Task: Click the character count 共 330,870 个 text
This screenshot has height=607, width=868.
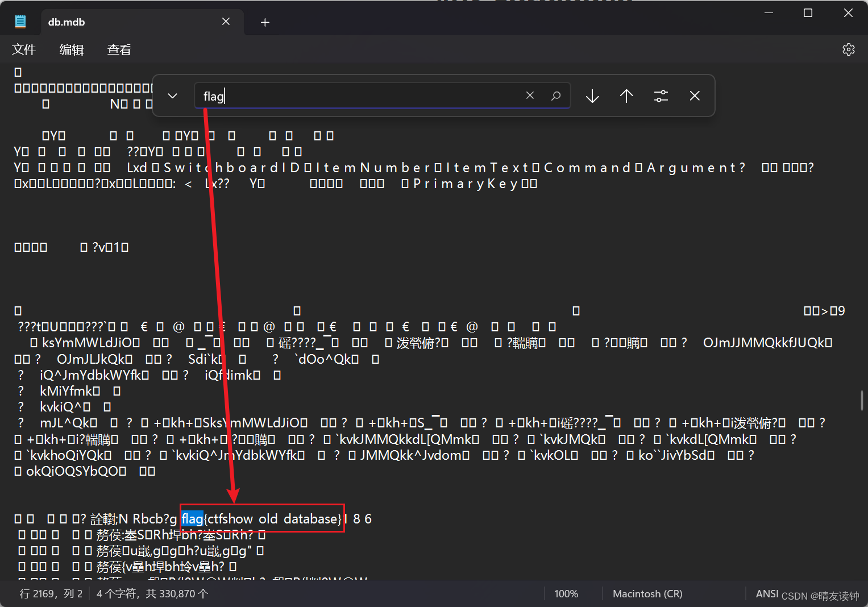Action: click(x=177, y=594)
